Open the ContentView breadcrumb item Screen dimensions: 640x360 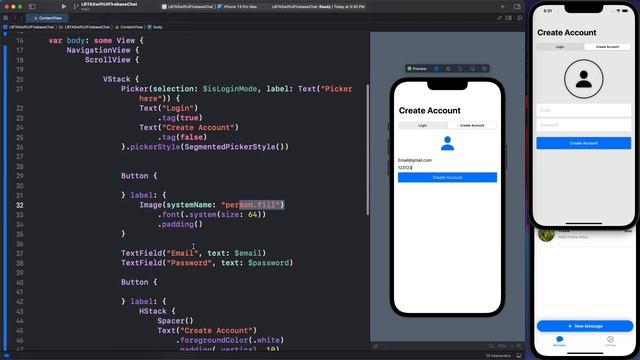tap(129, 27)
